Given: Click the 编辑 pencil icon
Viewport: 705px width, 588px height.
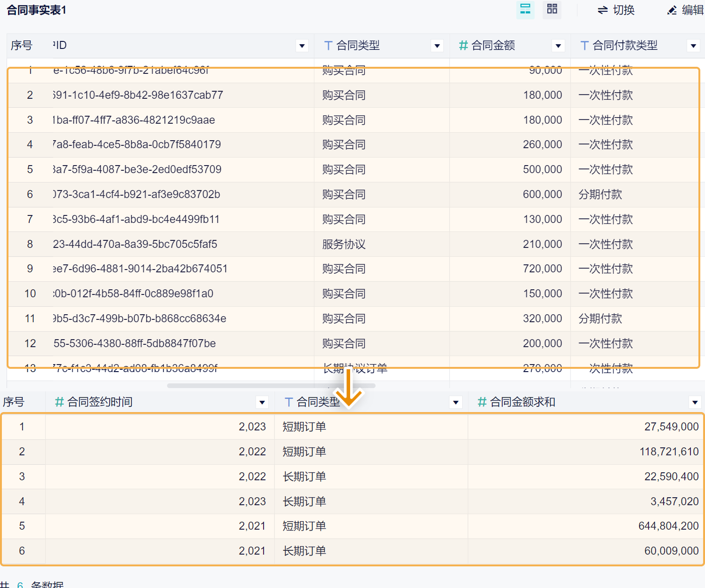Looking at the screenshot, I should click(673, 10).
